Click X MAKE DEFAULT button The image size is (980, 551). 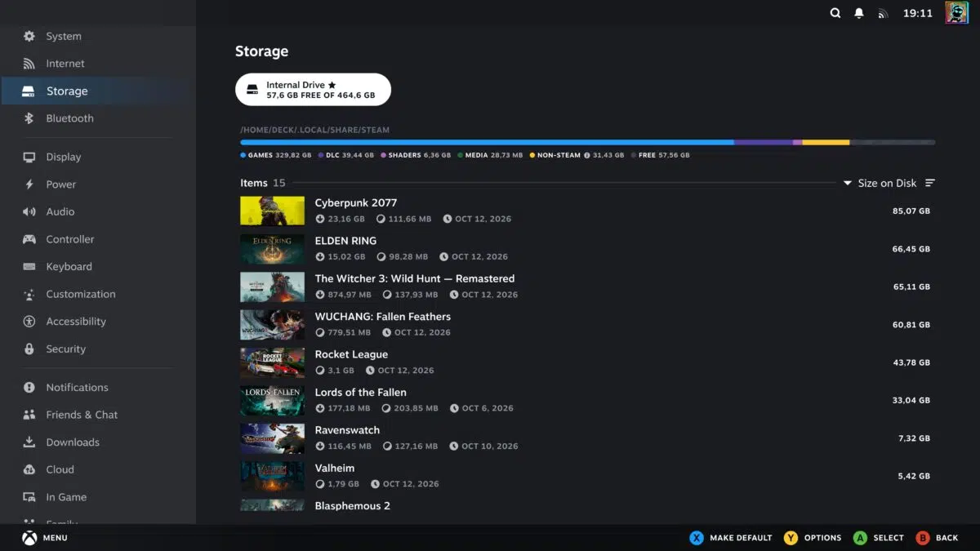coord(731,538)
